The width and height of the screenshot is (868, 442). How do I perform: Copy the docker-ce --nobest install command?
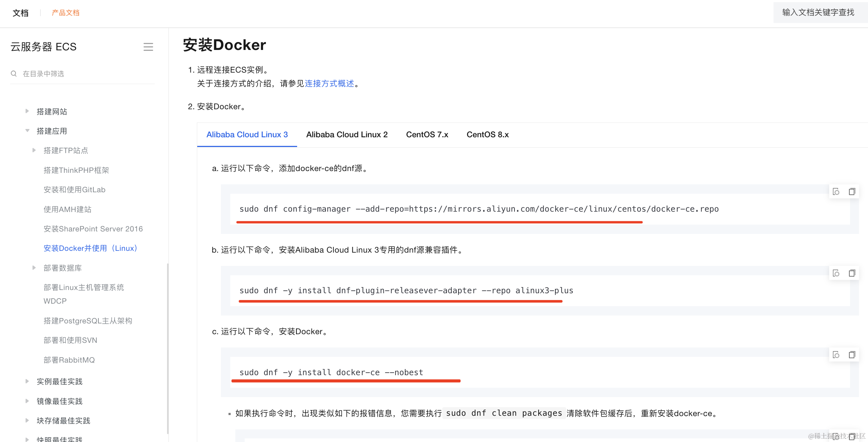click(x=852, y=355)
